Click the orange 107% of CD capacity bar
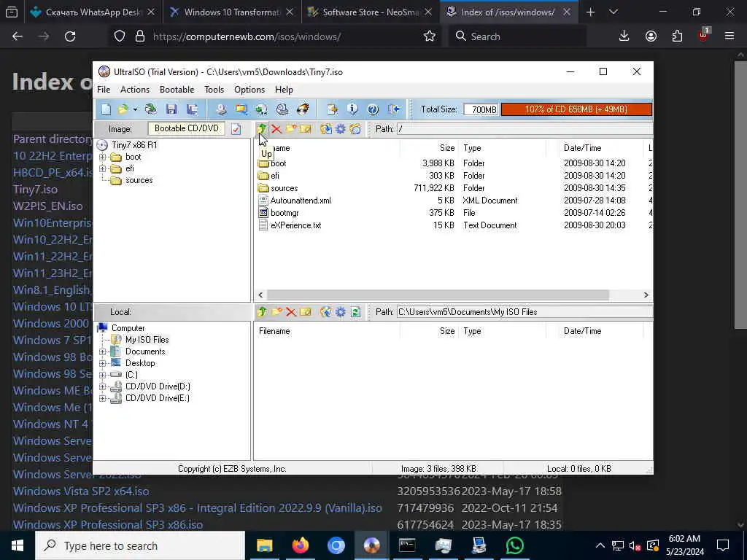The height and width of the screenshot is (560, 747). [x=576, y=109]
